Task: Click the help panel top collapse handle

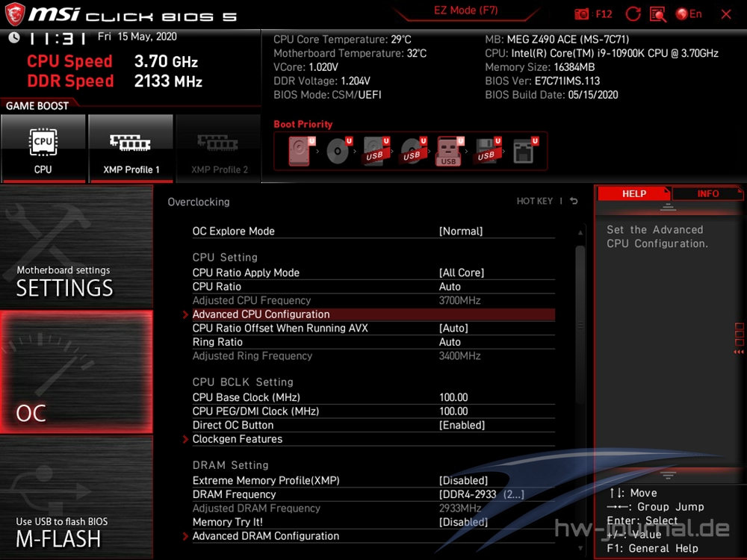Action: (x=668, y=207)
